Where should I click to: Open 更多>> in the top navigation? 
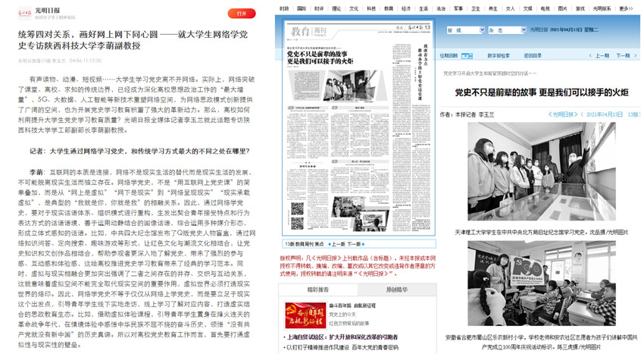click(x=625, y=8)
